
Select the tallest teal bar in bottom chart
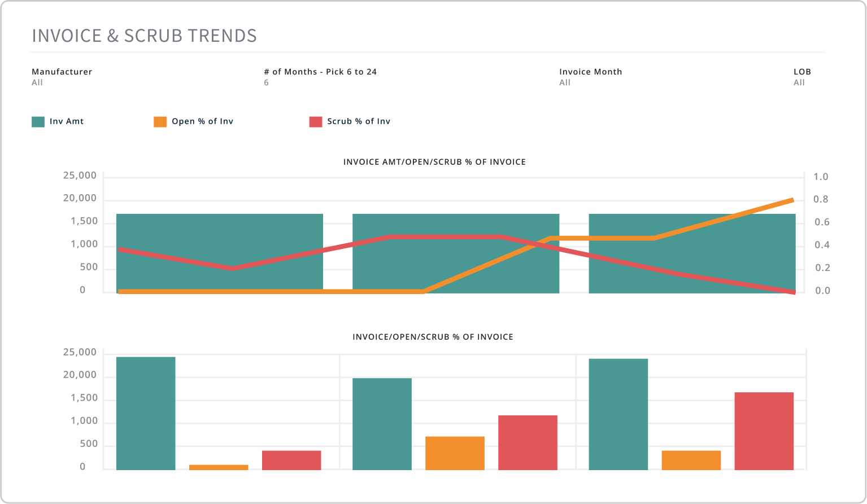pyautogui.click(x=146, y=413)
